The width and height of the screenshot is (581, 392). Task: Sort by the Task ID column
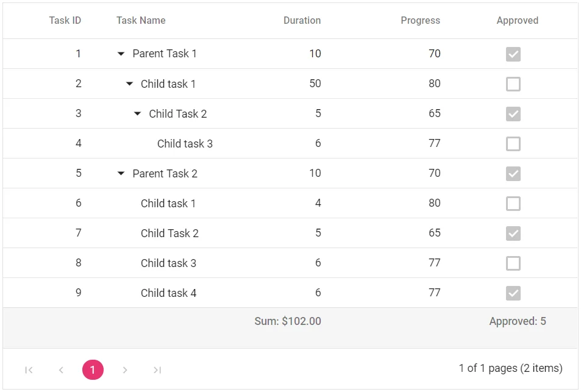coord(65,20)
